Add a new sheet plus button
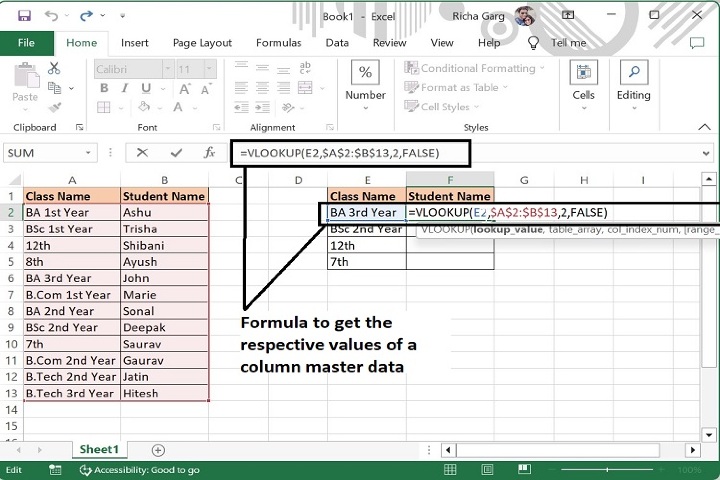 pos(158,450)
